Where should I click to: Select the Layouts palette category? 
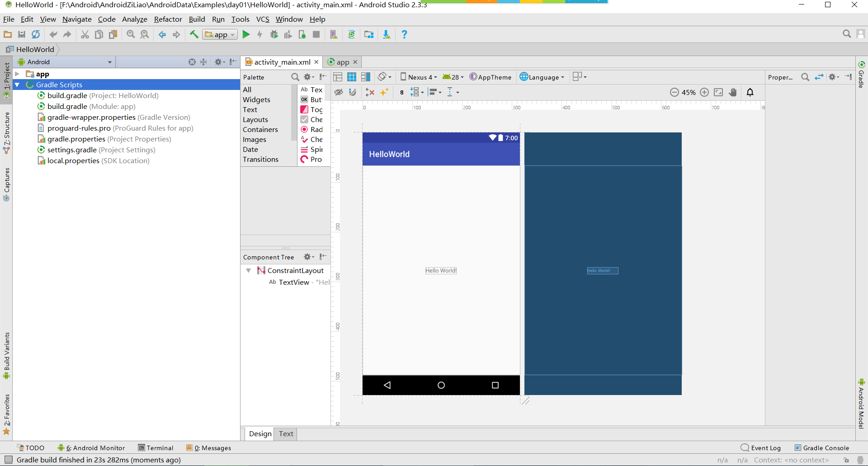coord(255,119)
